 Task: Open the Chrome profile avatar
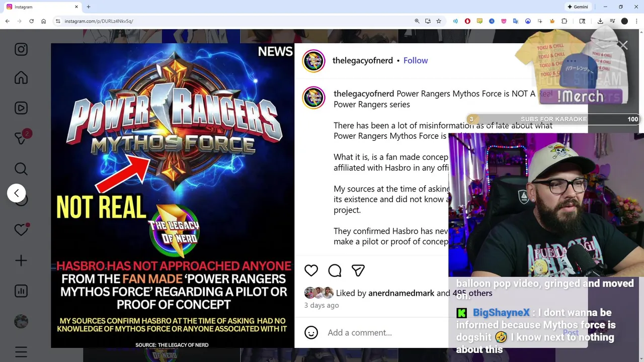[624, 21]
